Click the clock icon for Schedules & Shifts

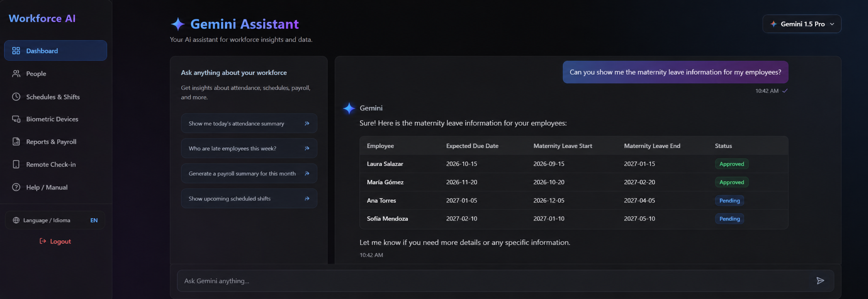tap(16, 97)
